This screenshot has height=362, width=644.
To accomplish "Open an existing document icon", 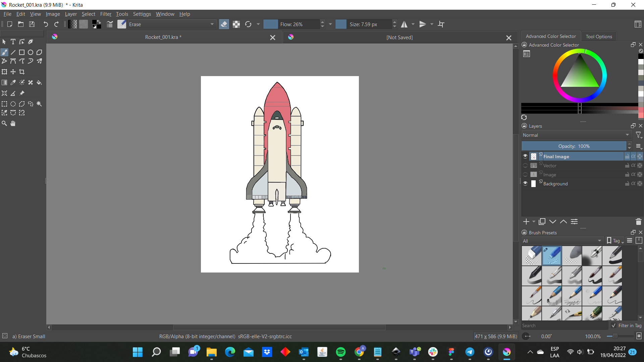I will click(21, 24).
